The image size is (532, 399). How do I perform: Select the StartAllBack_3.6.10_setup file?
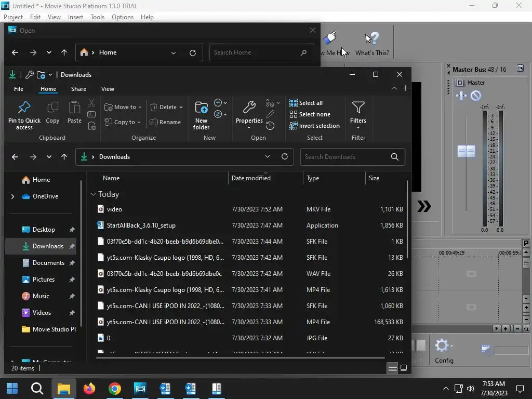click(249, 225)
